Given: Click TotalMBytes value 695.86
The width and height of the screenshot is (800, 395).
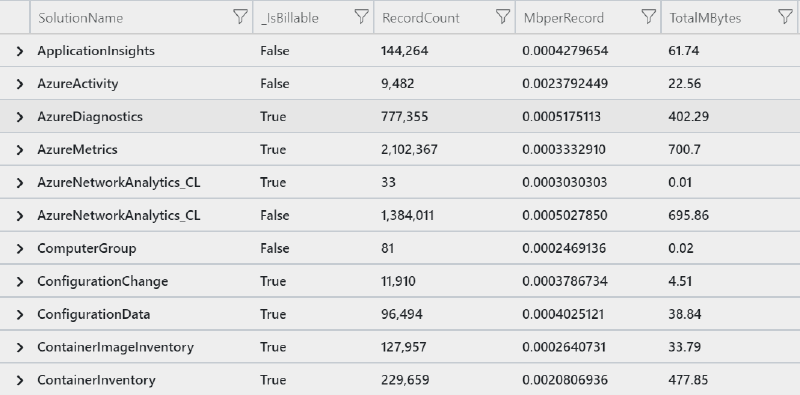Looking at the screenshot, I should point(688,215).
